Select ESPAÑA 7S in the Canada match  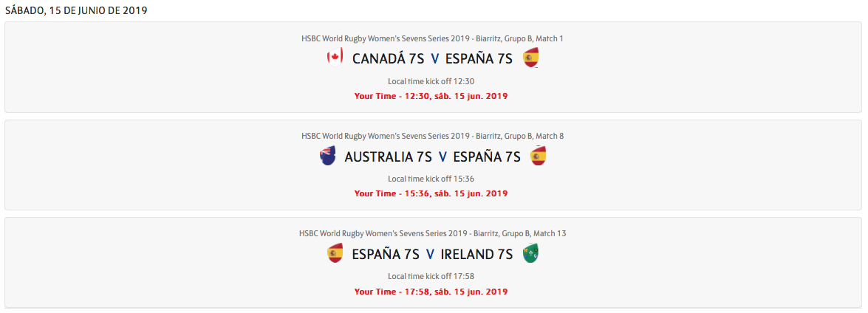[x=479, y=59]
